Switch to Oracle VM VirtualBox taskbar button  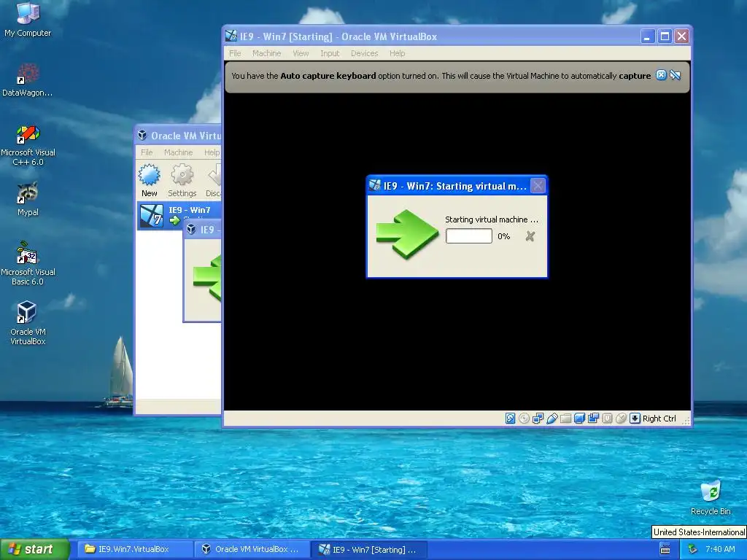(x=252, y=550)
